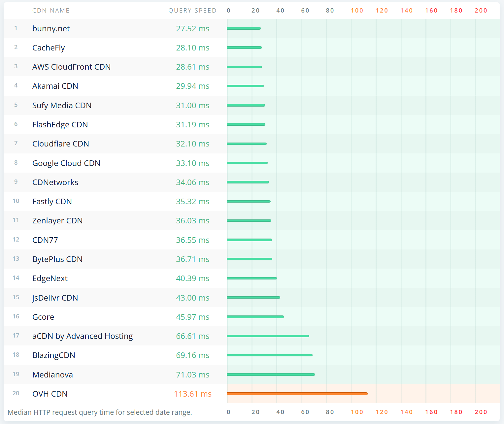Click the 66.61 ms speed value

point(193,336)
